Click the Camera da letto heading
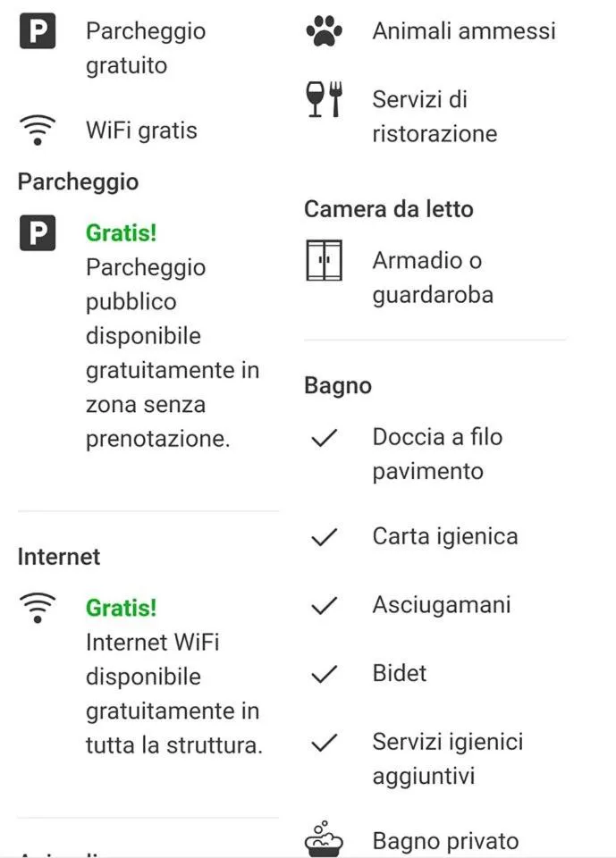 (x=389, y=210)
